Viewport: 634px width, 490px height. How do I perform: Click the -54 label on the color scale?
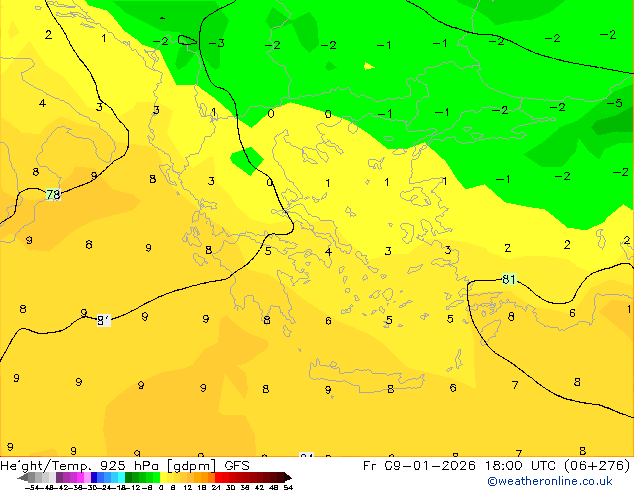click(x=32, y=488)
